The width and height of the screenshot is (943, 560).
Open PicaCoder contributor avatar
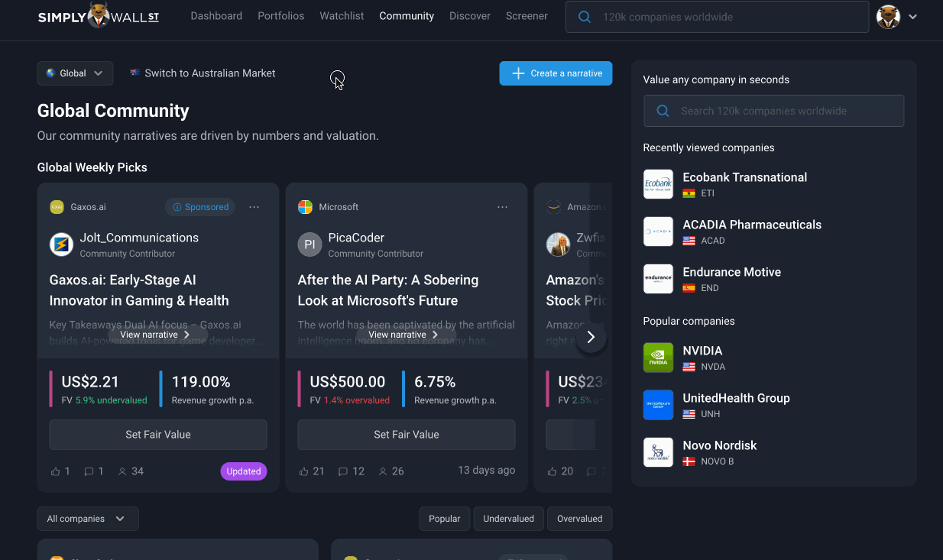tap(309, 244)
